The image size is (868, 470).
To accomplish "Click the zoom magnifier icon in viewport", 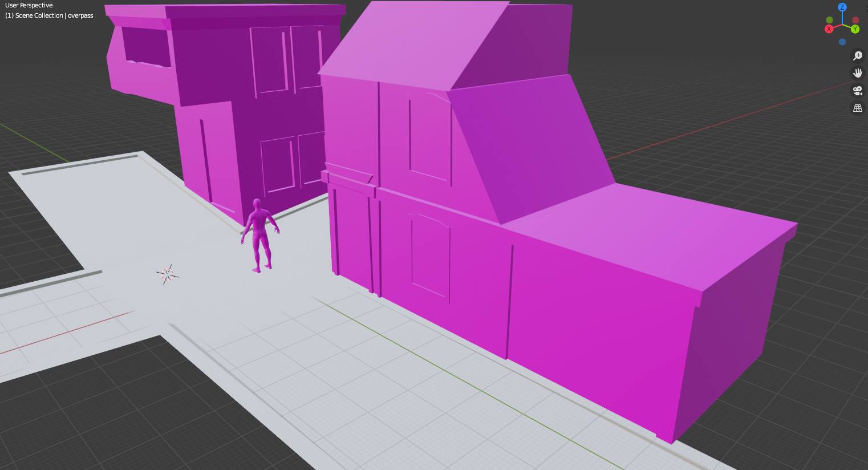I will tap(857, 56).
